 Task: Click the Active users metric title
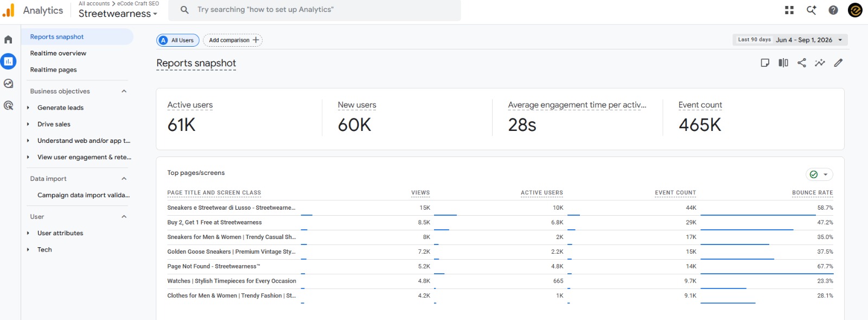coord(190,105)
